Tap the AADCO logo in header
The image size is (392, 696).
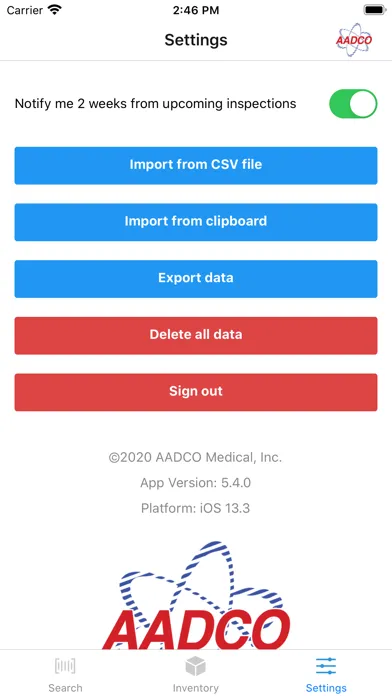pyautogui.click(x=354, y=40)
